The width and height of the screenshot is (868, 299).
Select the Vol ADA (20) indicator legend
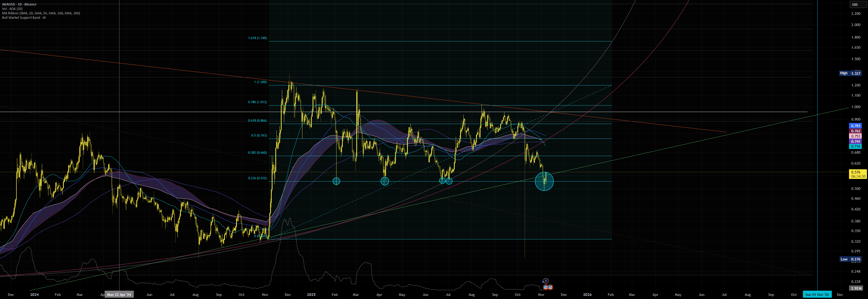pos(12,9)
